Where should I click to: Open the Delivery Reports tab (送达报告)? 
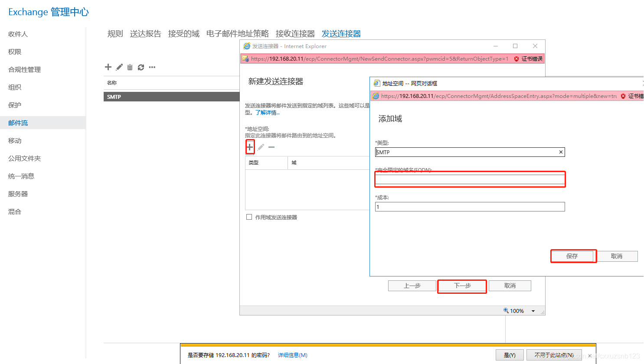[x=146, y=34]
